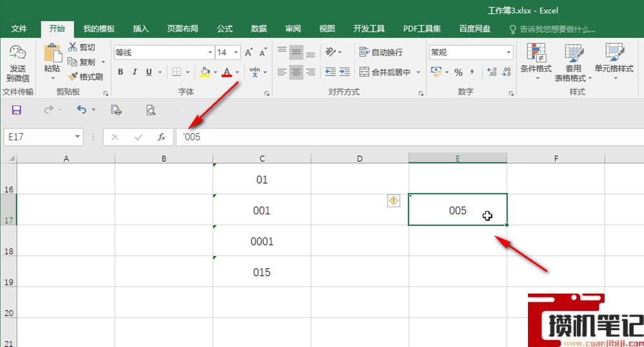Click the Cut scissors button
Image resolution: width=644 pixels, height=347 pixels.
pyautogui.click(x=82, y=47)
